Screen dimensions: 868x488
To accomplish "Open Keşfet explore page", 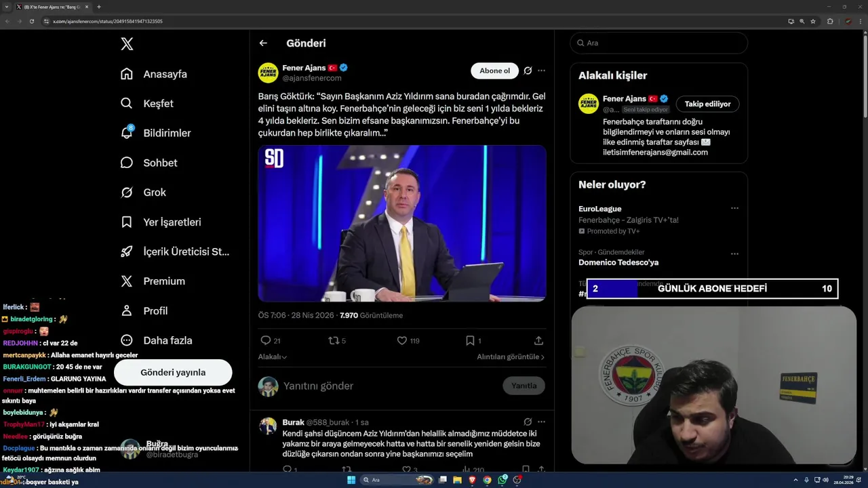I will point(146,104).
